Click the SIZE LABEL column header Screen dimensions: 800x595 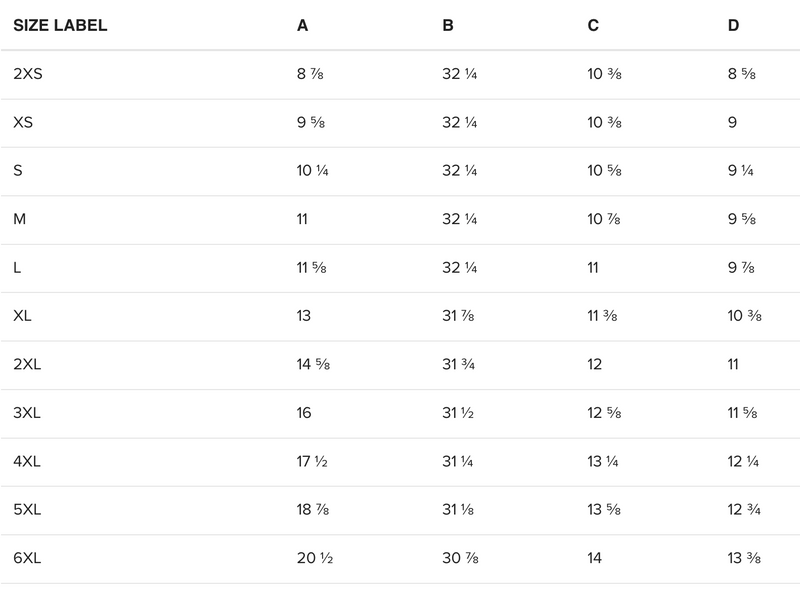(60, 26)
